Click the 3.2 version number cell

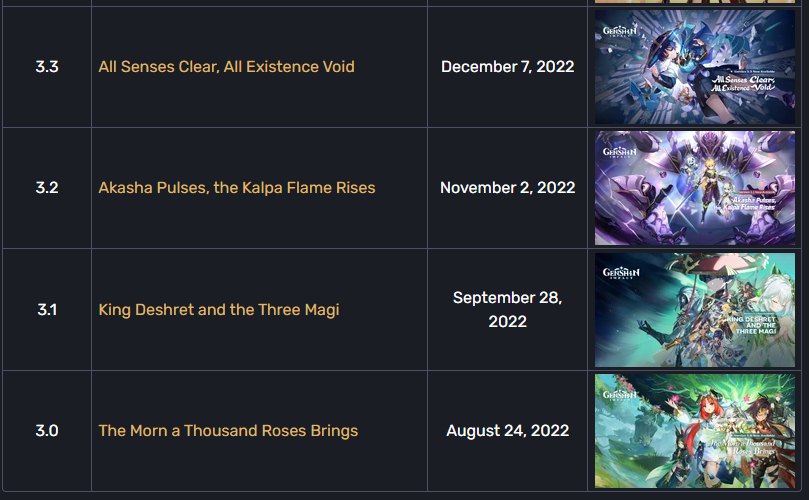[47, 187]
